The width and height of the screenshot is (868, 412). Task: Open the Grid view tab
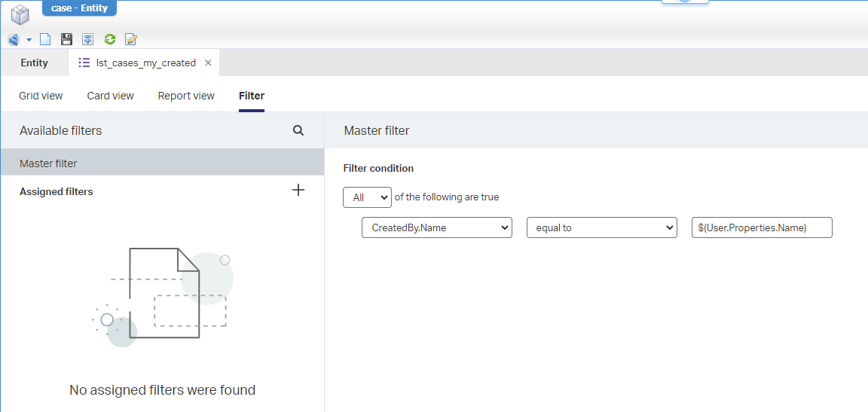point(41,96)
